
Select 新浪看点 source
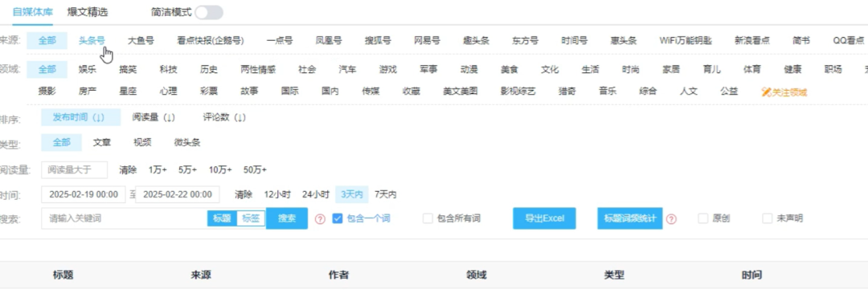pyautogui.click(x=752, y=40)
